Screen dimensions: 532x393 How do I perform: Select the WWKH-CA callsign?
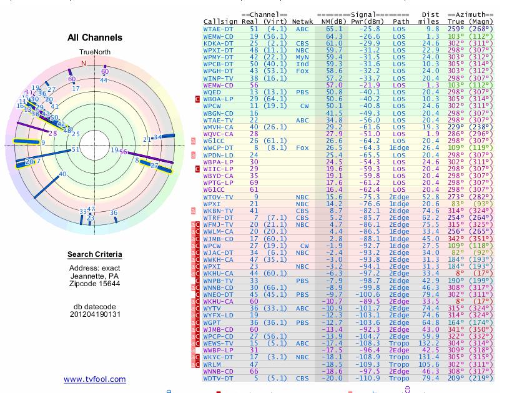point(218,260)
